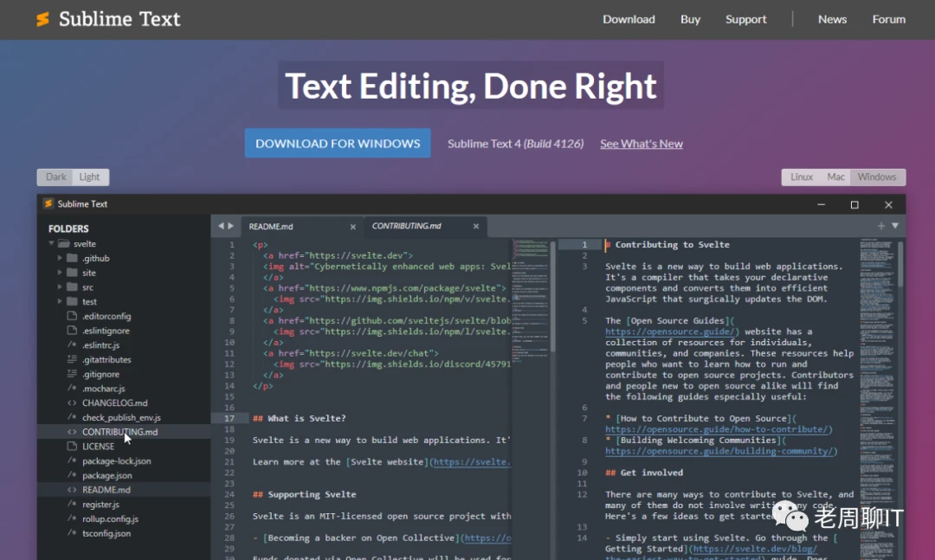Click the plus icon to add new tab
This screenshot has height=560, width=935.
point(881,226)
